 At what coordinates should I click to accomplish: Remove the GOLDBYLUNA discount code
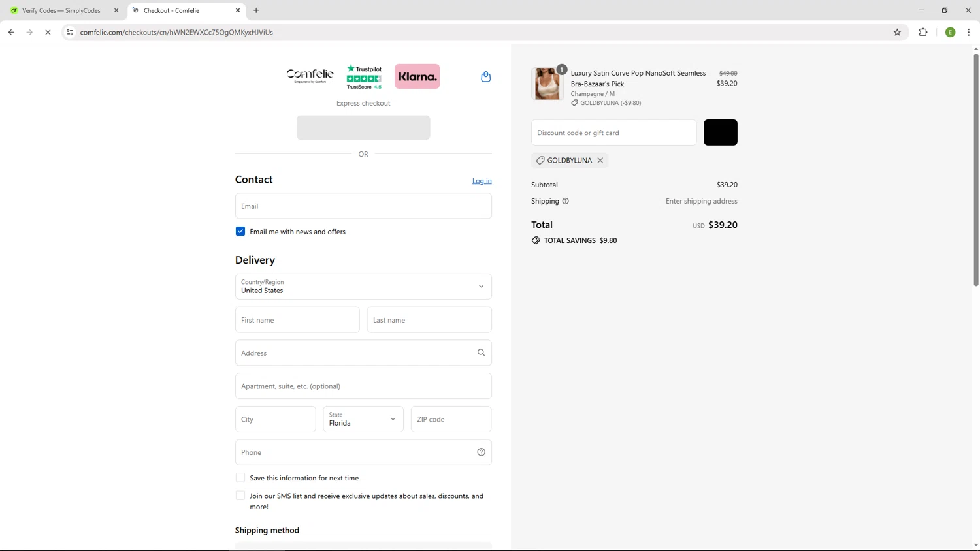point(600,160)
